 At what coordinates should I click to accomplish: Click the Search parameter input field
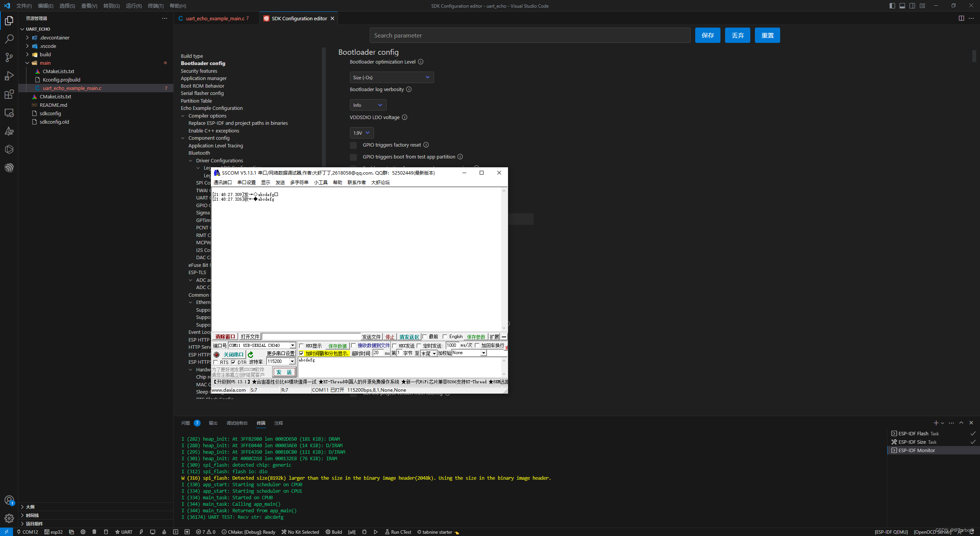click(529, 35)
